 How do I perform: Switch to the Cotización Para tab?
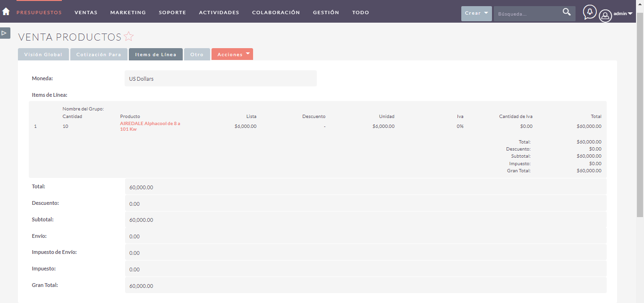tap(99, 54)
